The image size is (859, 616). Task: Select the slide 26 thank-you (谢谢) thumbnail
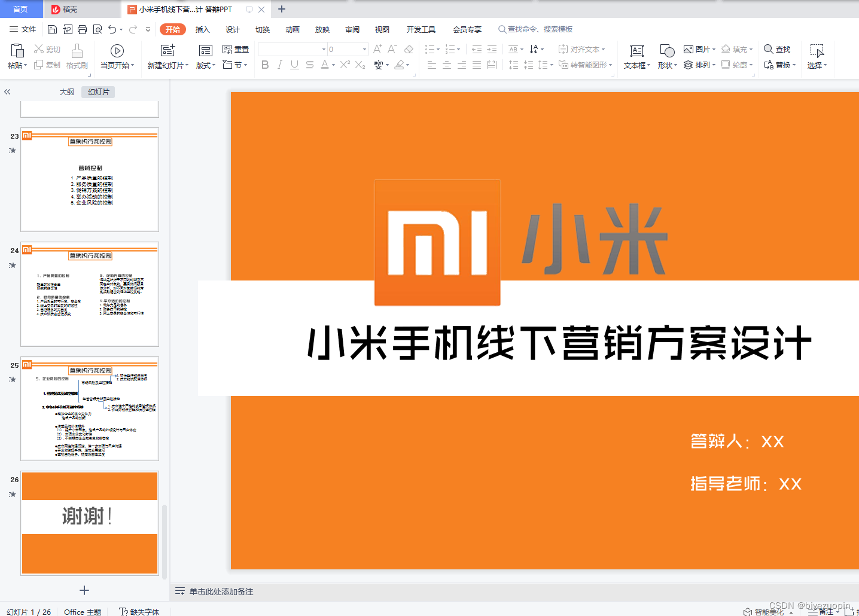[90, 523]
